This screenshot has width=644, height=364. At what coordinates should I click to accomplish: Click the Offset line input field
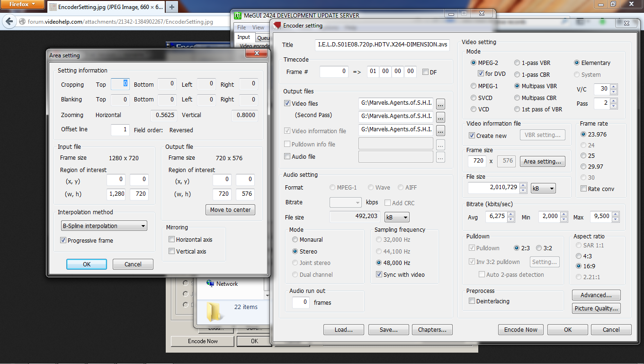(x=120, y=129)
